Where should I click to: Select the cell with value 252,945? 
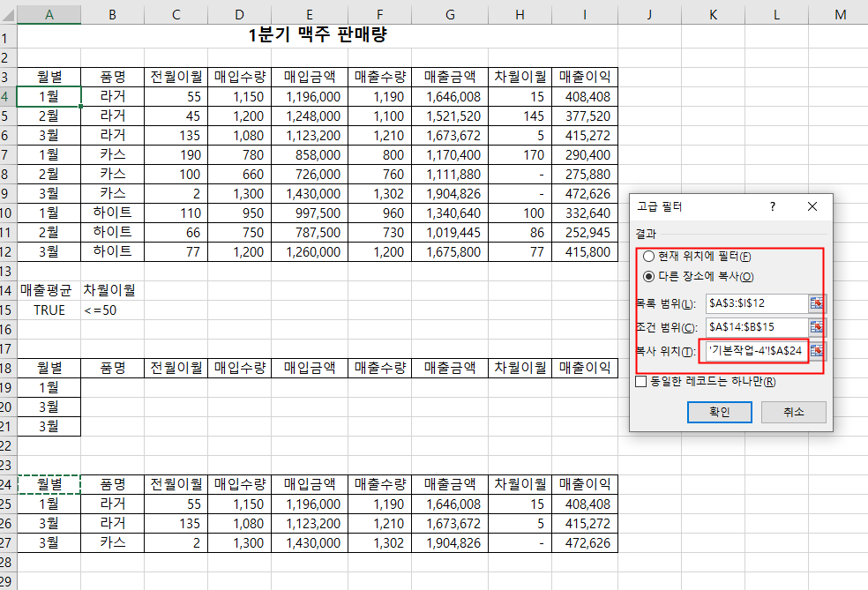pos(585,233)
